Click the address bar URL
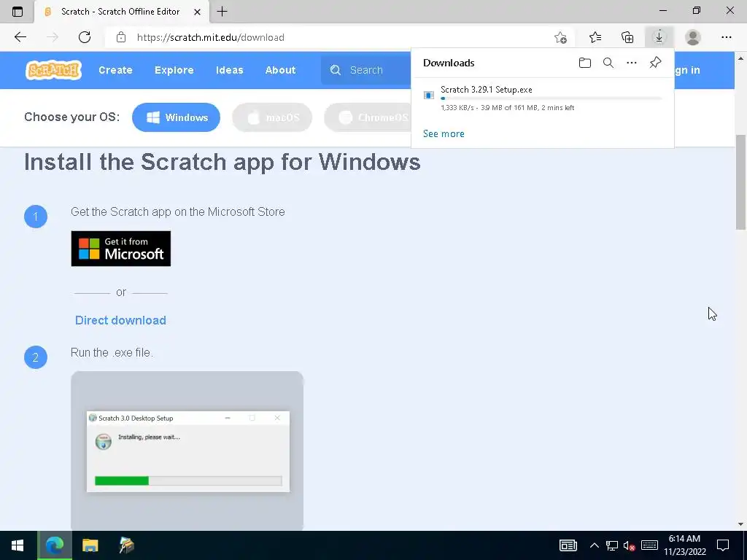 click(x=211, y=38)
